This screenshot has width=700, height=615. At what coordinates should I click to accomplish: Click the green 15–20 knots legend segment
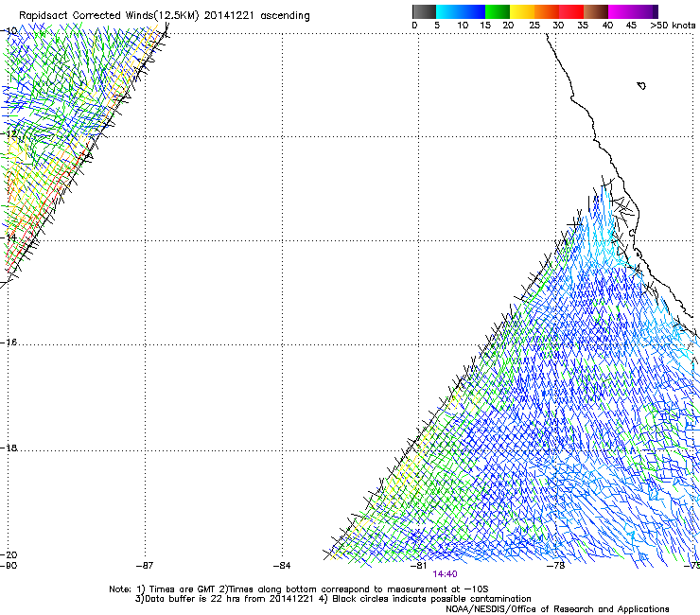tap(498, 11)
